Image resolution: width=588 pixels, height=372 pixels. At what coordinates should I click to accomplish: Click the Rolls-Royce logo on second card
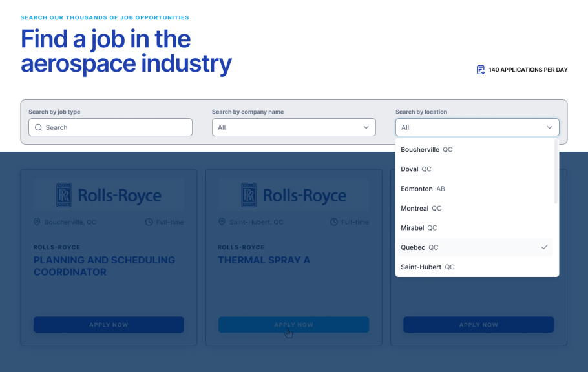pyautogui.click(x=293, y=195)
